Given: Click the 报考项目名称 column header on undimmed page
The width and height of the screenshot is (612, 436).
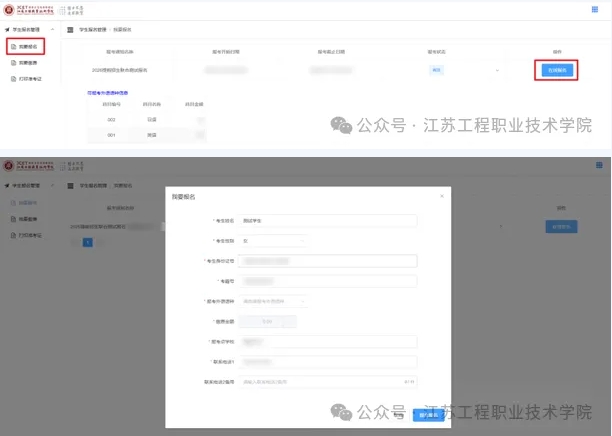Looking at the screenshot, I should click(120, 52).
